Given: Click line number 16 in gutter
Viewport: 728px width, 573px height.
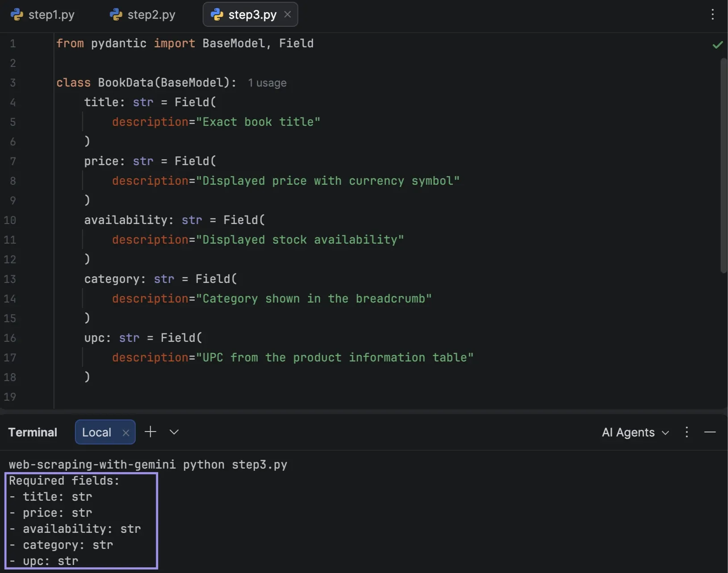Looking at the screenshot, I should [10, 338].
